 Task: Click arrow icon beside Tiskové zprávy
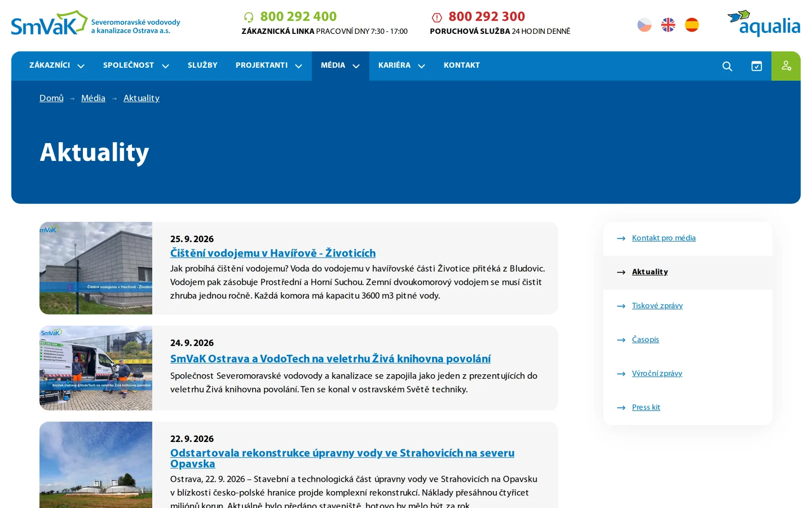pos(621,306)
